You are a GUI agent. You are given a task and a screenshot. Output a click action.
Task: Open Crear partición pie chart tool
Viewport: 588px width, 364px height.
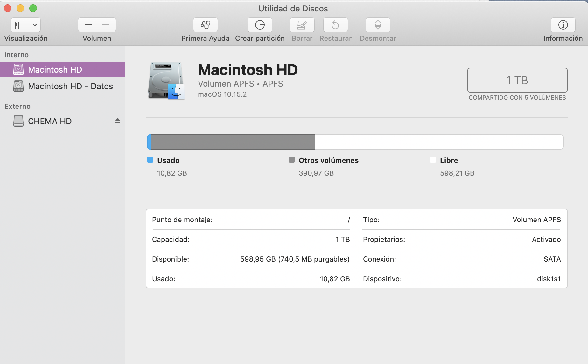coord(260,25)
